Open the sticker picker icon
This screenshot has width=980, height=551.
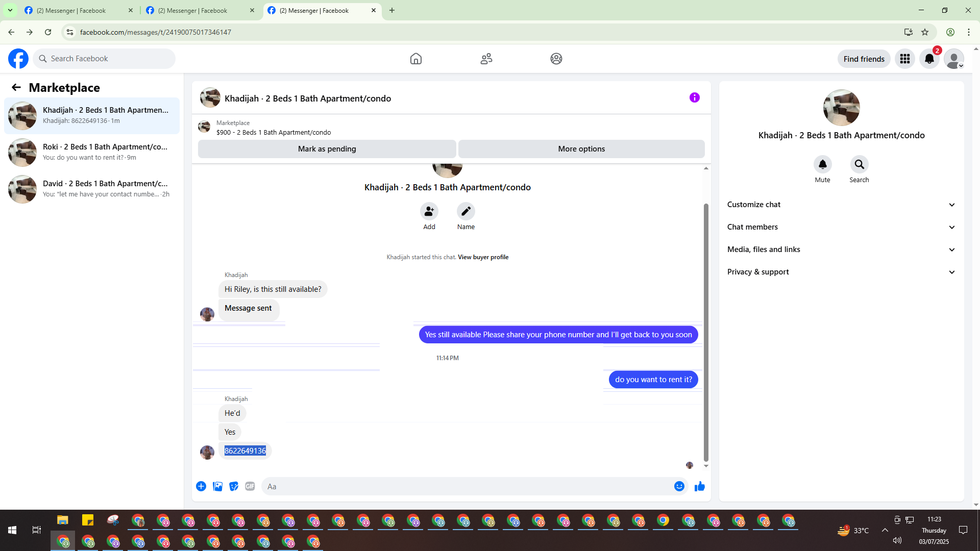pos(234,486)
